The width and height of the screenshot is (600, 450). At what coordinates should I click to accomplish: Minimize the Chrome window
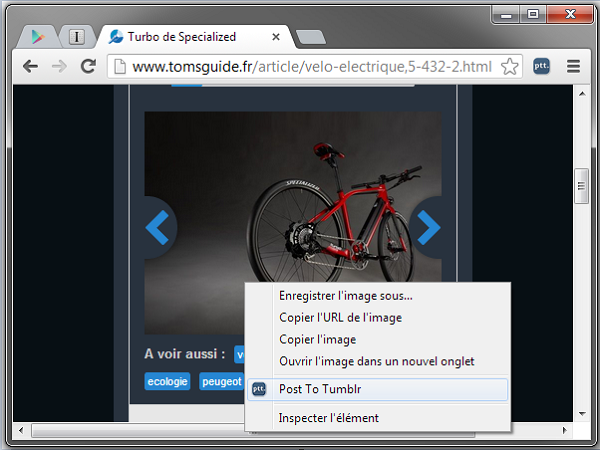506,15
